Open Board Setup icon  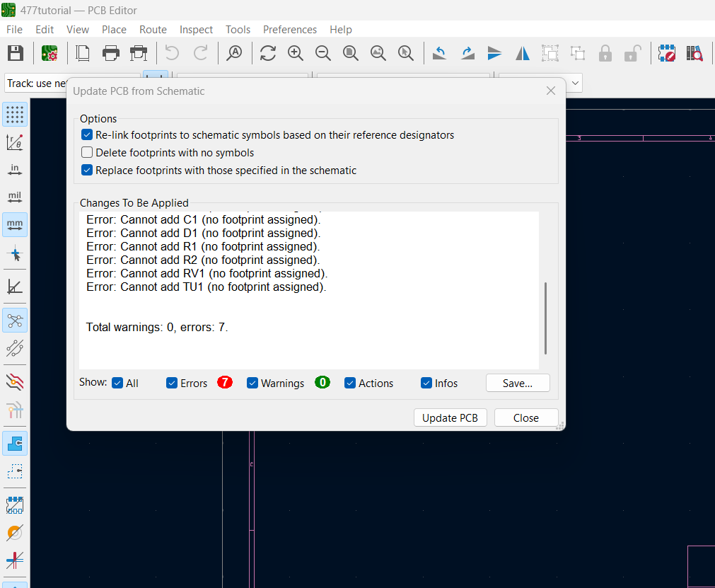coord(50,53)
